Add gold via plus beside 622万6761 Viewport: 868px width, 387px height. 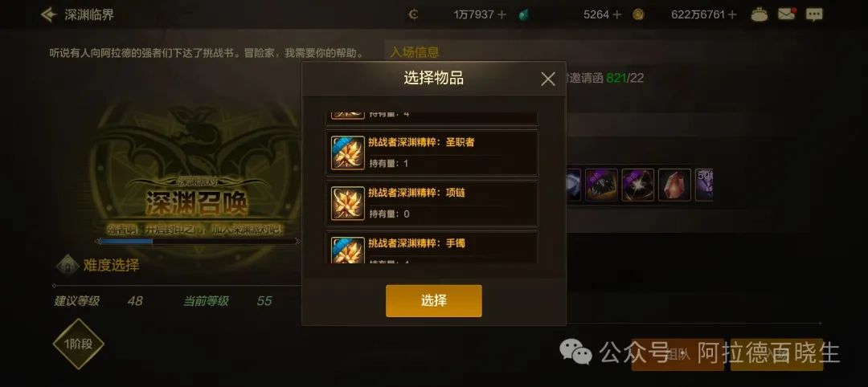click(732, 15)
